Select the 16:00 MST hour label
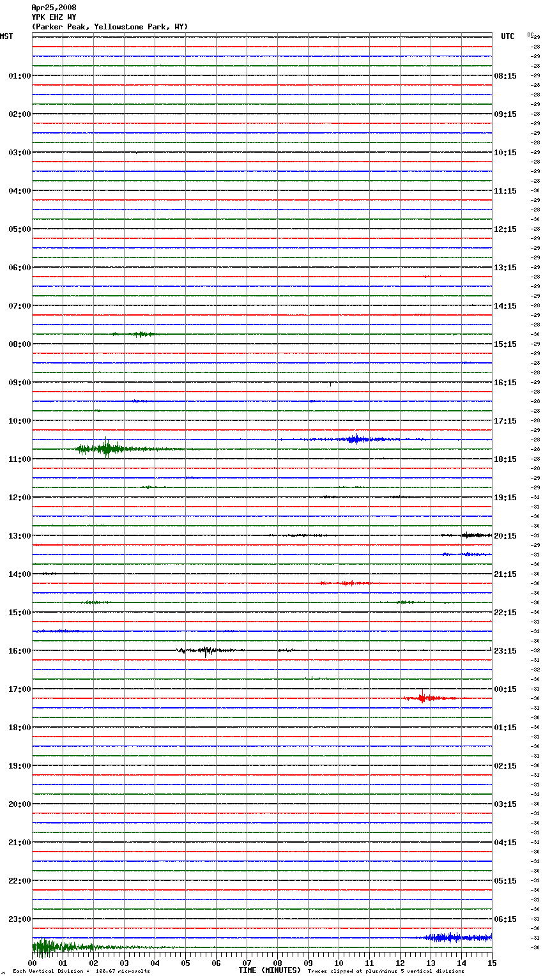This screenshot has width=543, height=980. click(x=20, y=651)
